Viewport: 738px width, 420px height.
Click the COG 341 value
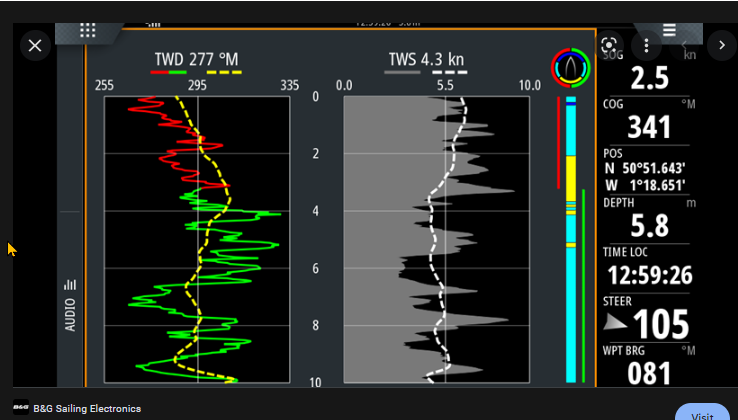pos(649,127)
